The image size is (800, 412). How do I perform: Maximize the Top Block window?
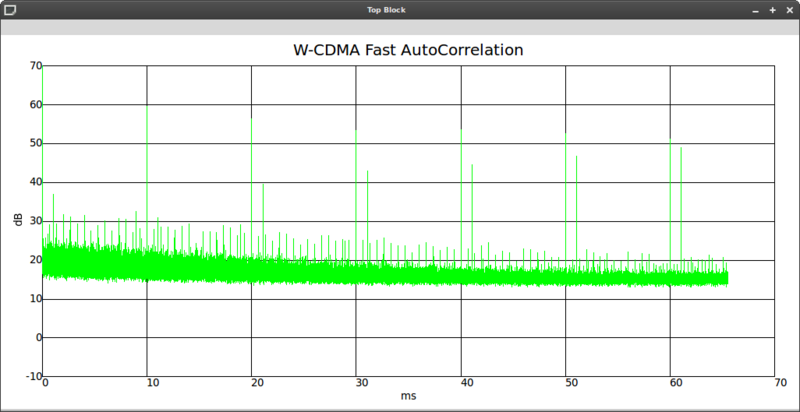(x=773, y=9)
